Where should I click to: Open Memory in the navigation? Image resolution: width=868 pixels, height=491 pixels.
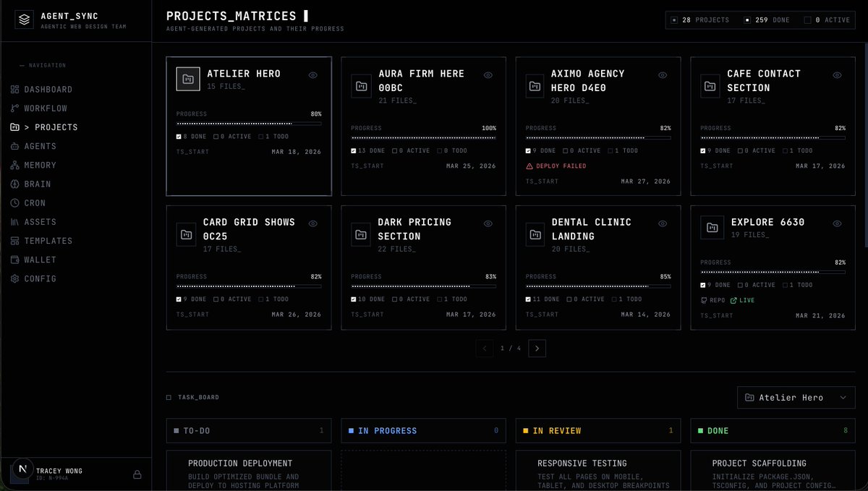[x=40, y=165]
